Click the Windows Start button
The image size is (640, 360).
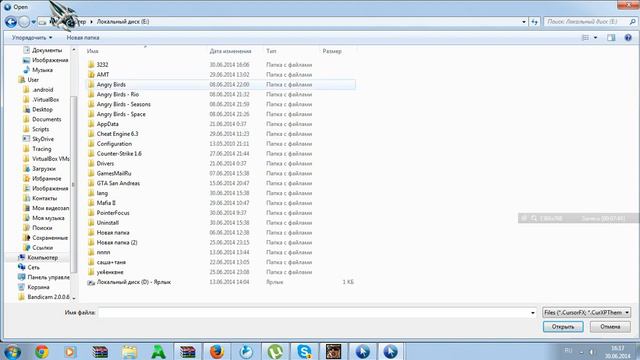click(x=11, y=351)
